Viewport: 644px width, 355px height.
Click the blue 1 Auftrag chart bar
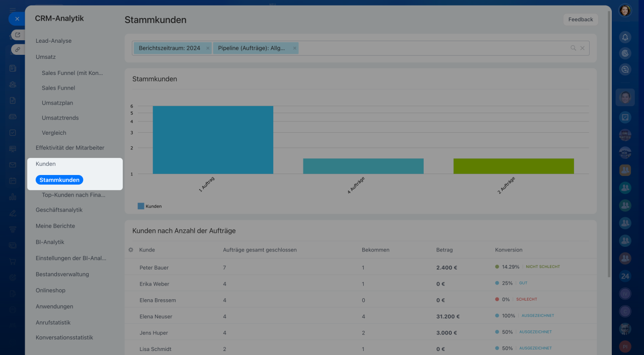[213, 140]
